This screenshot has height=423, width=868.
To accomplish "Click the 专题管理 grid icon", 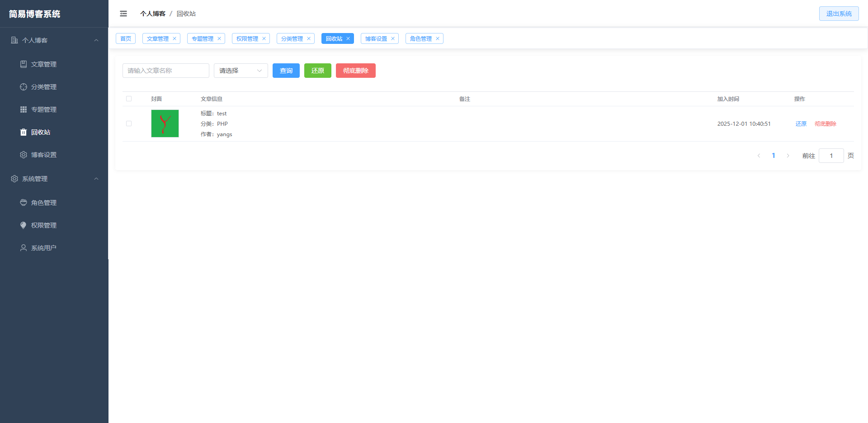I will click(x=24, y=109).
